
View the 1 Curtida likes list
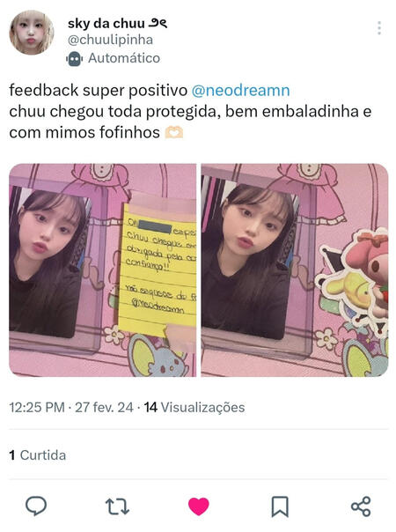point(38,455)
